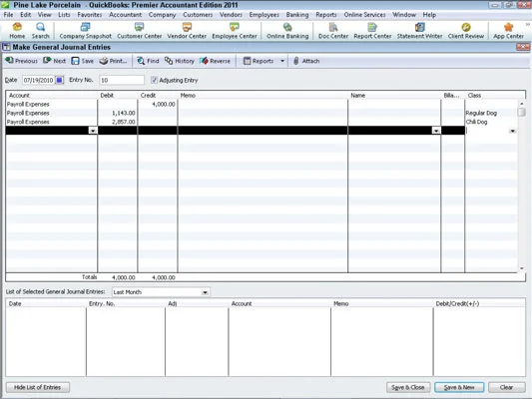
Task: Open the Employee Center
Action: click(x=235, y=31)
